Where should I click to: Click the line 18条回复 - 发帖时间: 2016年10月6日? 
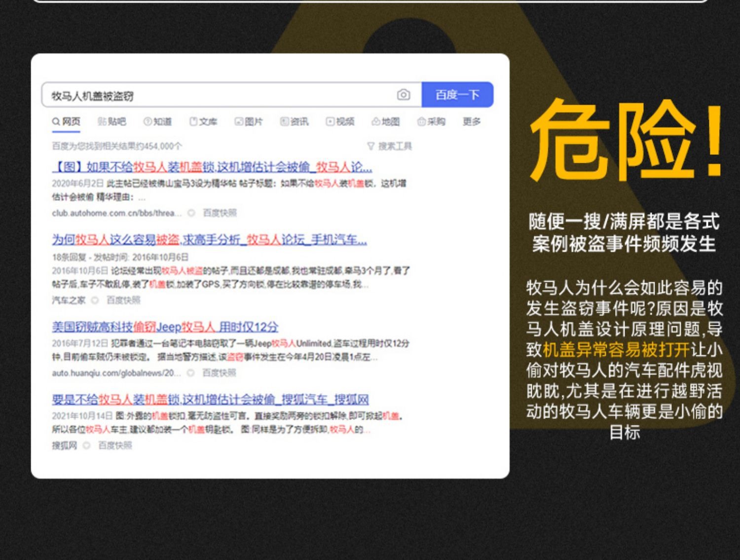[120, 257]
